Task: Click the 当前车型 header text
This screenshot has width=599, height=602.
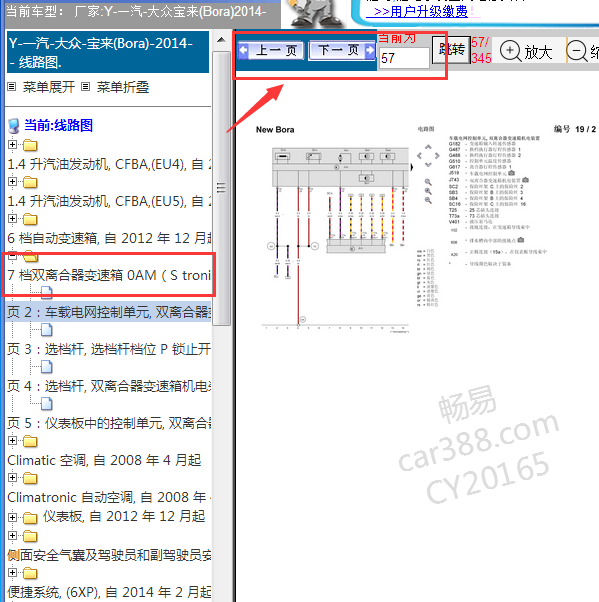Action: (136, 11)
